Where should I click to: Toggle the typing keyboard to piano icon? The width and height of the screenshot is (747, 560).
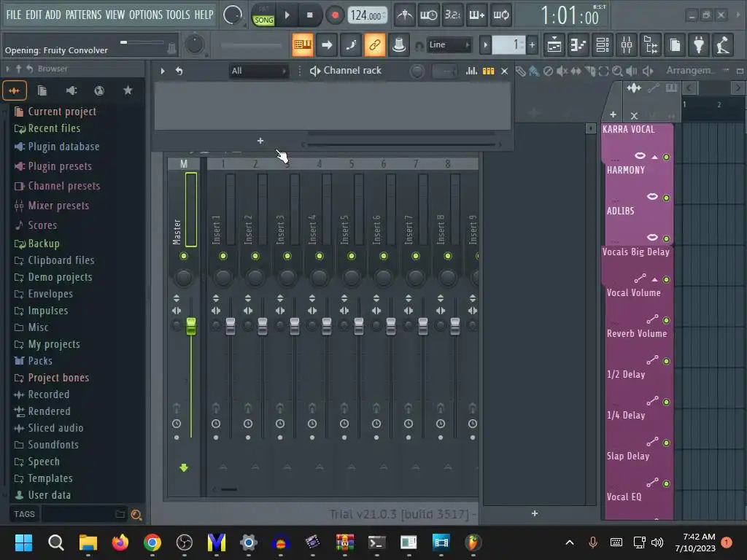pos(302,44)
